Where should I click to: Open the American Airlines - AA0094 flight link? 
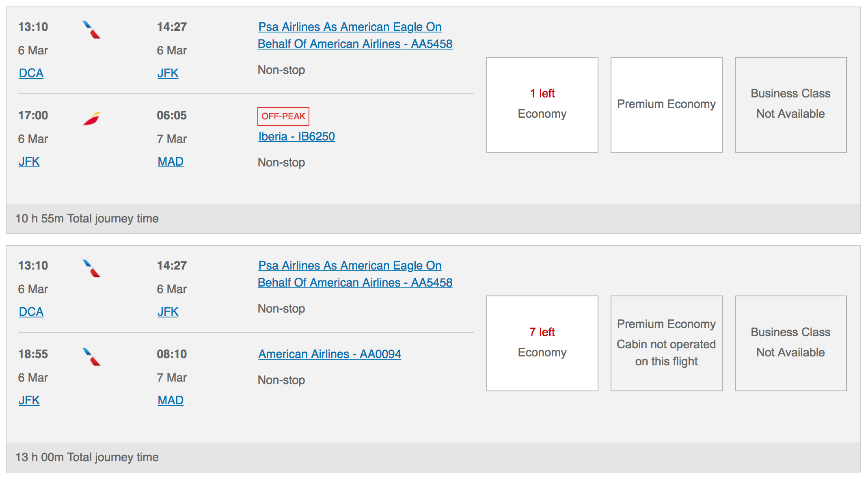330,354
